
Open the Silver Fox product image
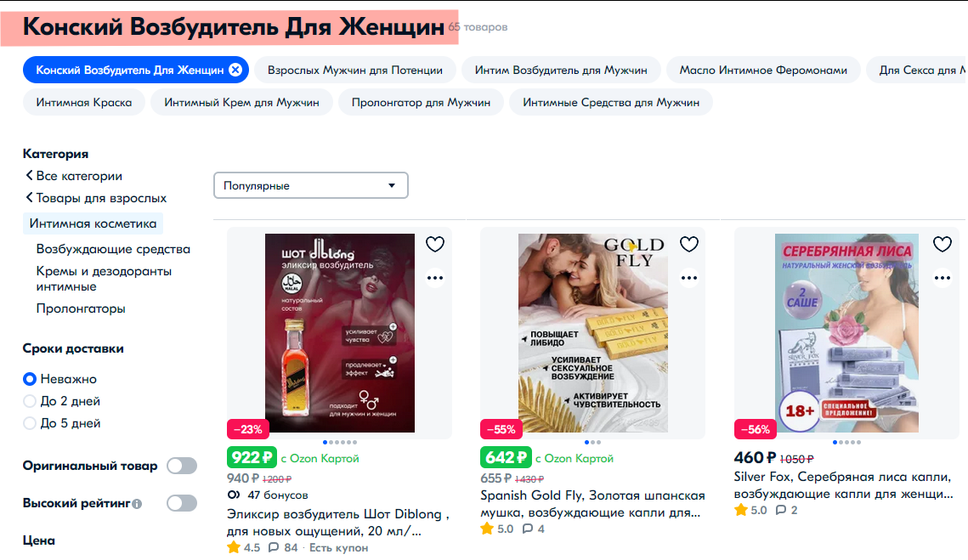[x=846, y=333]
